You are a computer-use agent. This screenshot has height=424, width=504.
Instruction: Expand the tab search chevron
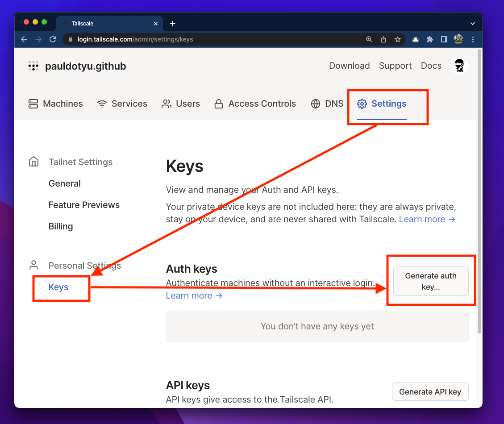[473, 23]
